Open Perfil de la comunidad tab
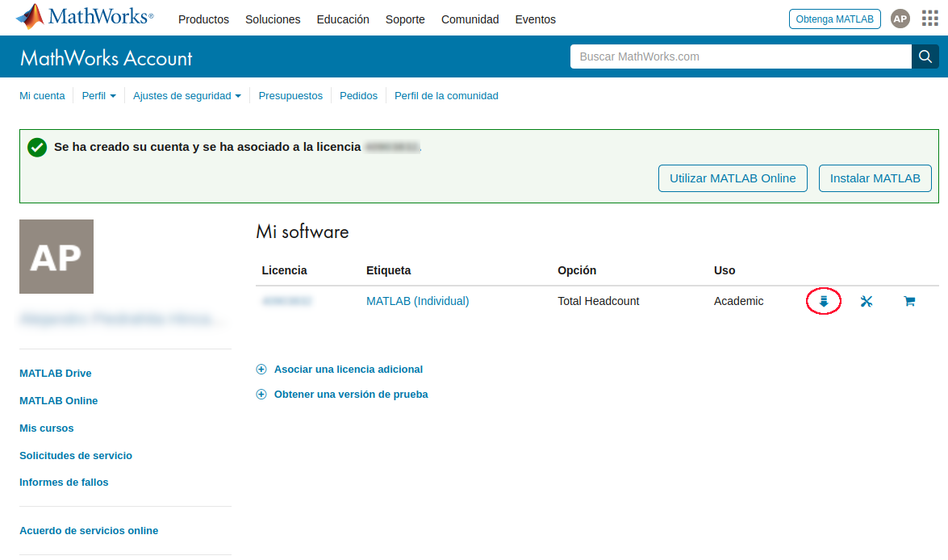The image size is (948, 560). coord(446,95)
